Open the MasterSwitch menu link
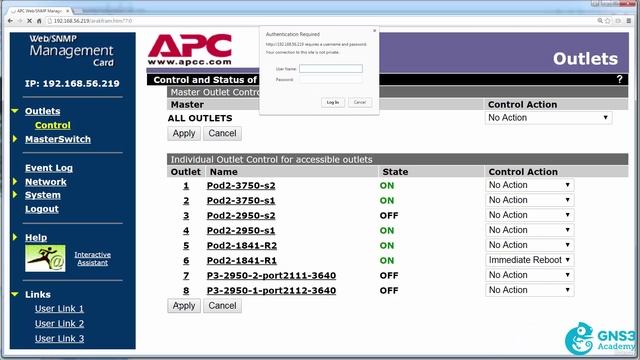Viewport: 640px width, 360px height. (x=58, y=139)
